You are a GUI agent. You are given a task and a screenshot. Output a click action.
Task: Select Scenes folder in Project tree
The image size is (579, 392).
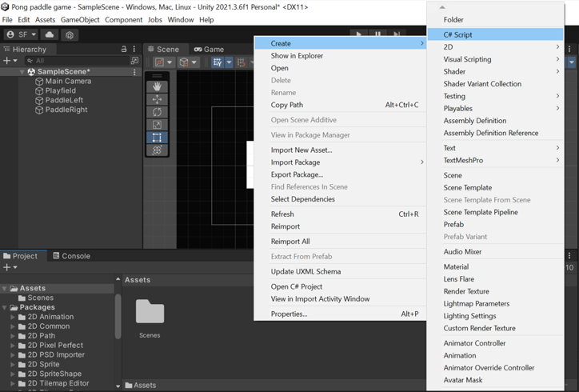(x=36, y=298)
